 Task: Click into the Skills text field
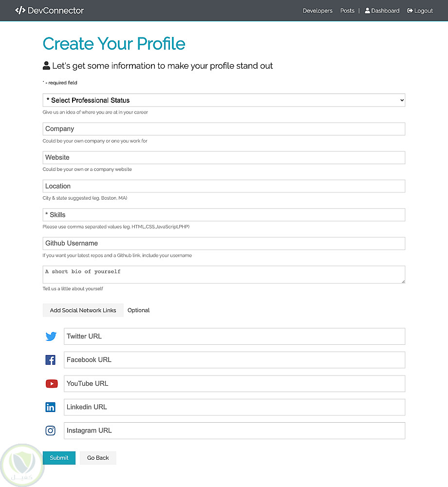coord(224,215)
